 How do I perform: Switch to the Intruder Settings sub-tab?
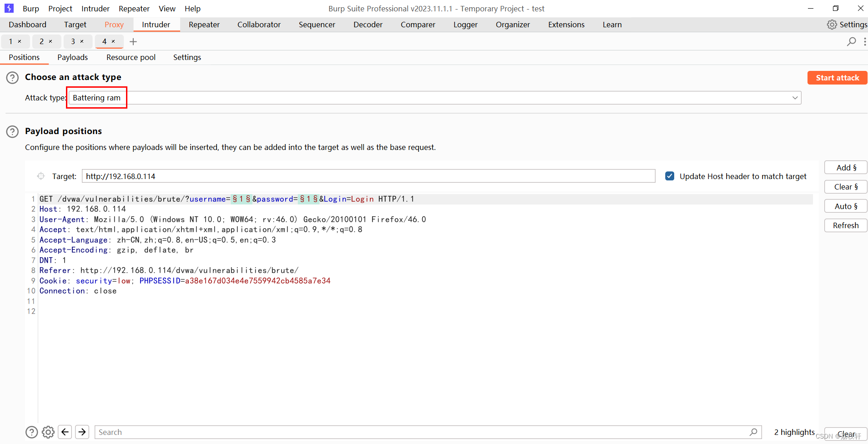pos(187,57)
